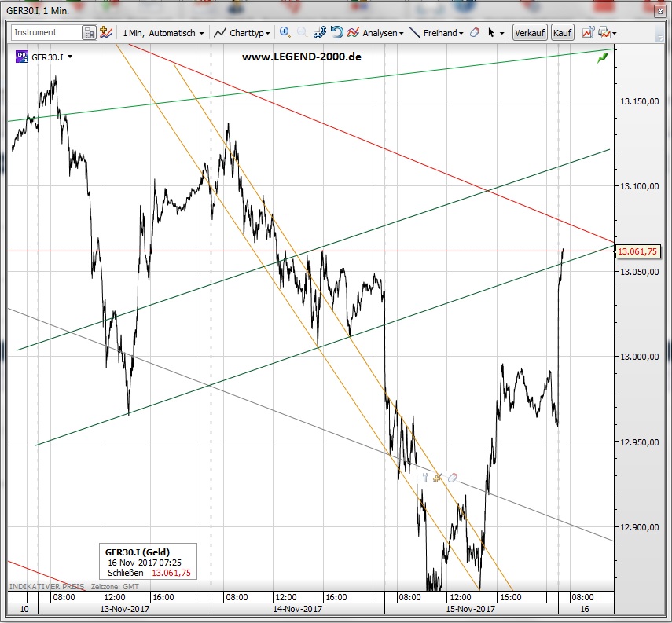Click the auto-scale axes icon
The height and width of the screenshot is (623, 672).
coord(320,32)
